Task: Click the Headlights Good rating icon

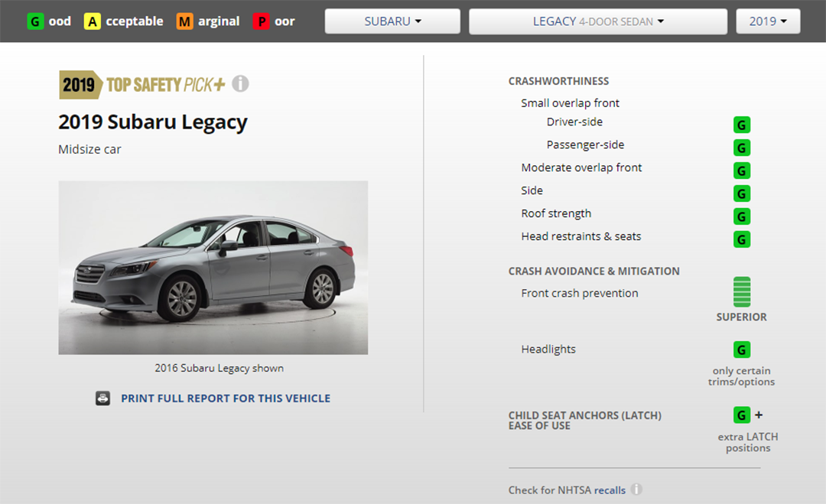Action: tap(741, 350)
